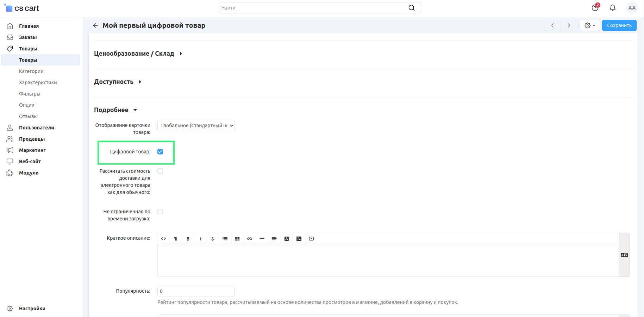Click the insert table icon
The image size is (644, 317).
click(x=237, y=239)
